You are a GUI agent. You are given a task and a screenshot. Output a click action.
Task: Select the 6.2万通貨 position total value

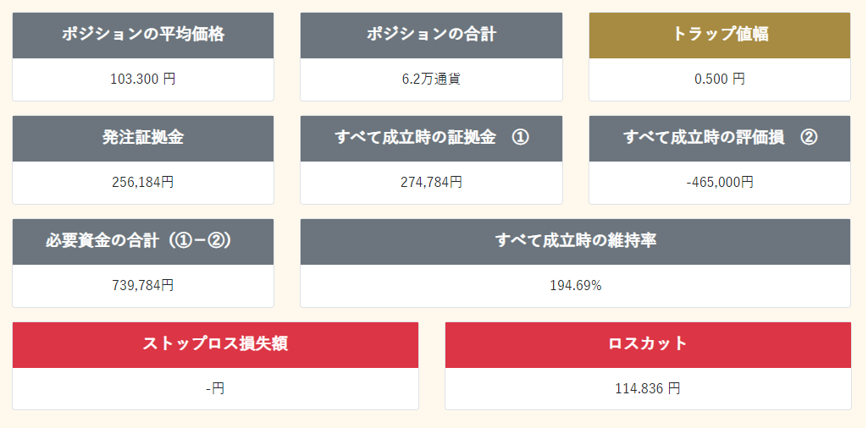click(x=431, y=79)
